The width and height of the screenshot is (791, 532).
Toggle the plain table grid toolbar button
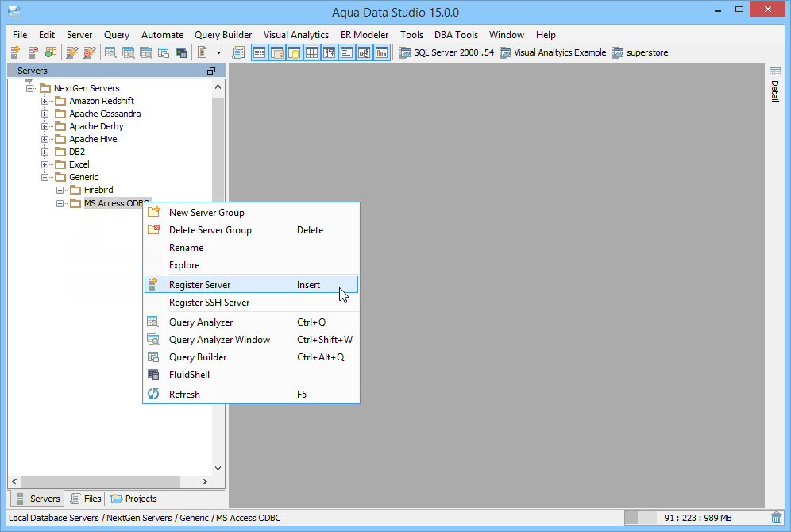[312, 52]
